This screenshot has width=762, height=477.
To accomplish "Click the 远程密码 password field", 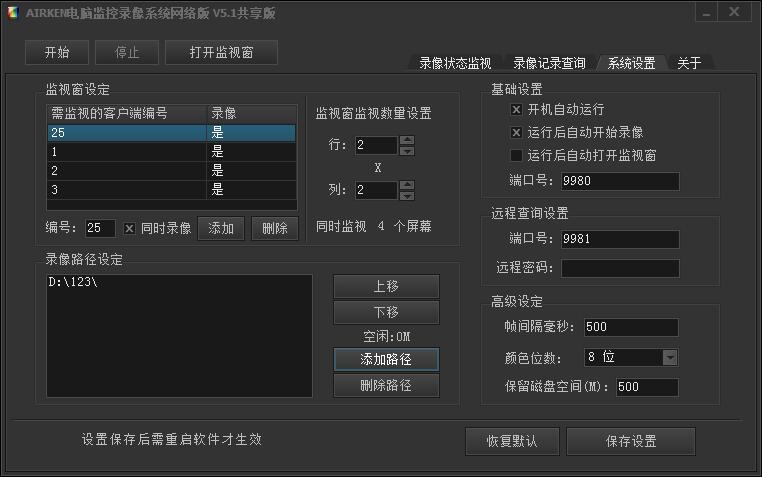I will (x=620, y=268).
